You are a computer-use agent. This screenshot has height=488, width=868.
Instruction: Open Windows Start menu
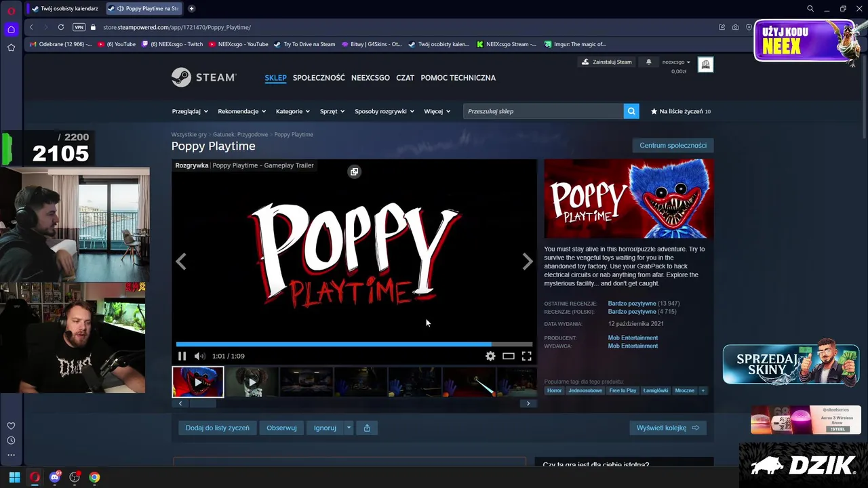pyautogui.click(x=14, y=477)
